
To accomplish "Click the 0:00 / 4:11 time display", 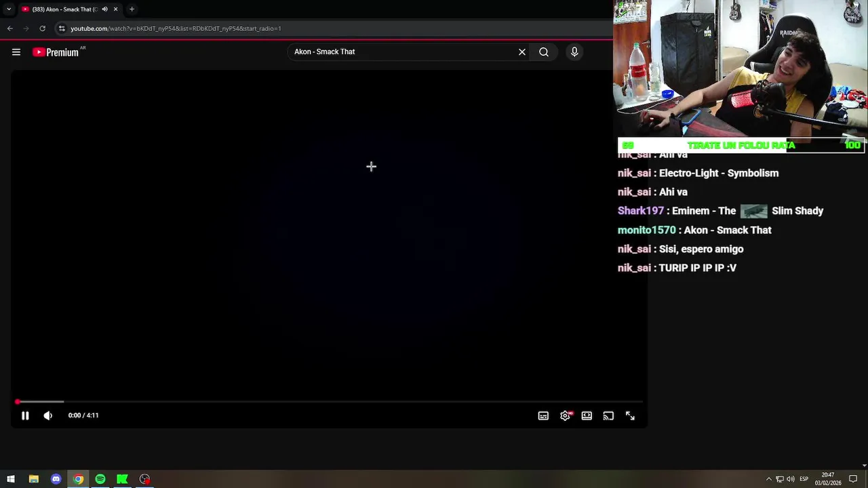I will [x=83, y=415].
